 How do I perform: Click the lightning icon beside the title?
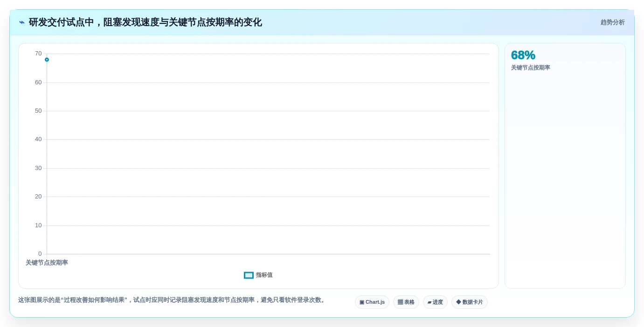(x=22, y=22)
